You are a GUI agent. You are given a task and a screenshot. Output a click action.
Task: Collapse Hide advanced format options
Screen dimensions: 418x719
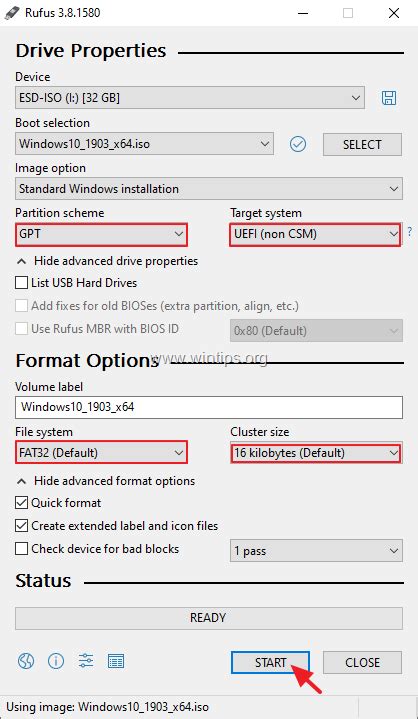[106, 481]
